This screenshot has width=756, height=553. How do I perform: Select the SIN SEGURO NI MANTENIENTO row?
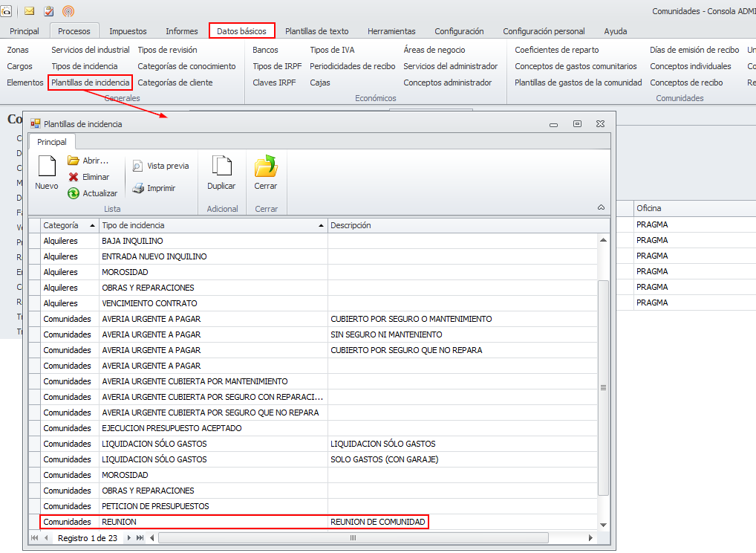(319, 334)
